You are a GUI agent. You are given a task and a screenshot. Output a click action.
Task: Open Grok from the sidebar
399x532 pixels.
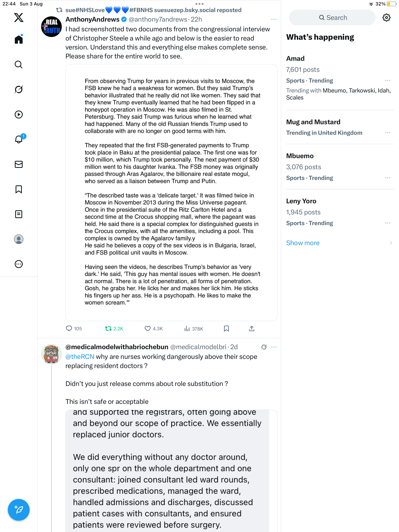click(19, 89)
